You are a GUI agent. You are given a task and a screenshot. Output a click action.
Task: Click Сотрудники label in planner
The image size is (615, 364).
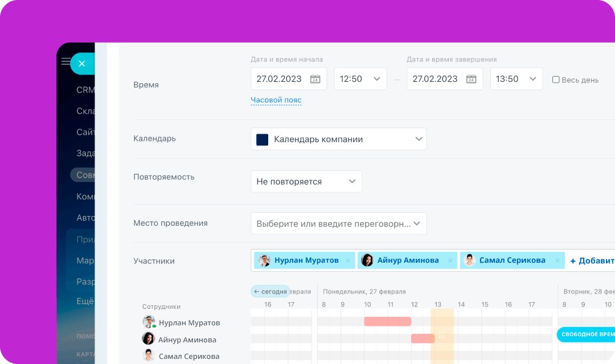point(161,307)
